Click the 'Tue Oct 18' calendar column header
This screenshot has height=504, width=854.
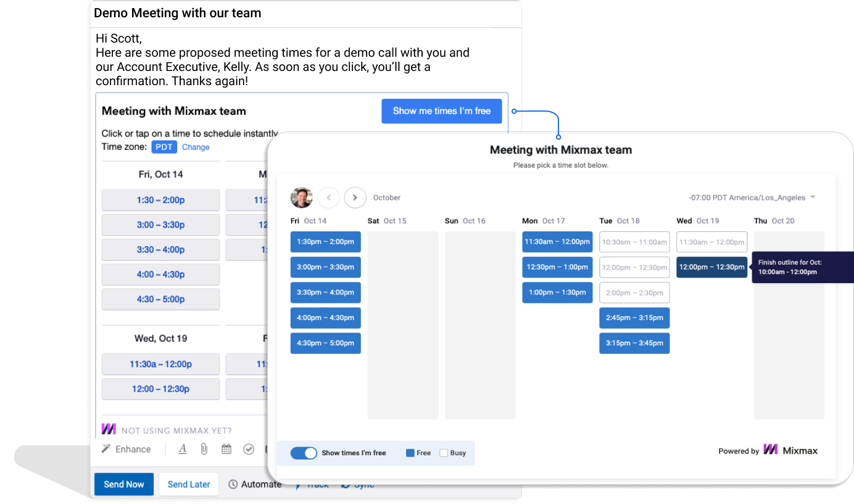point(620,221)
